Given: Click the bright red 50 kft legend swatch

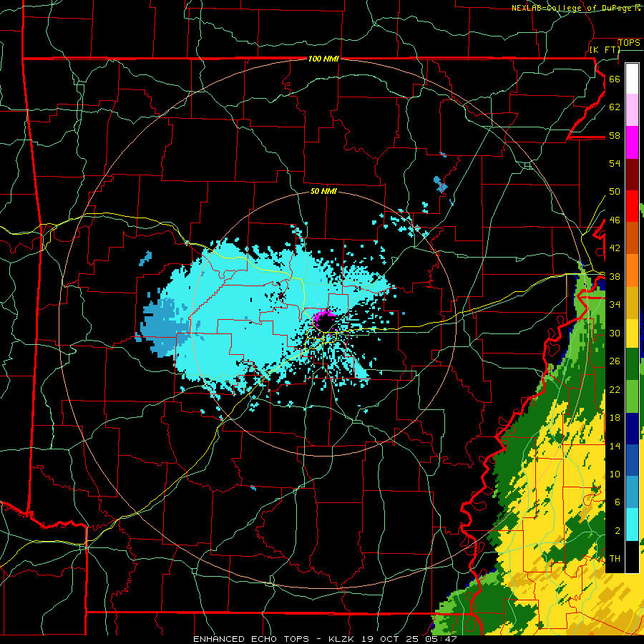Looking at the screenshot, I should click(632, 206).
